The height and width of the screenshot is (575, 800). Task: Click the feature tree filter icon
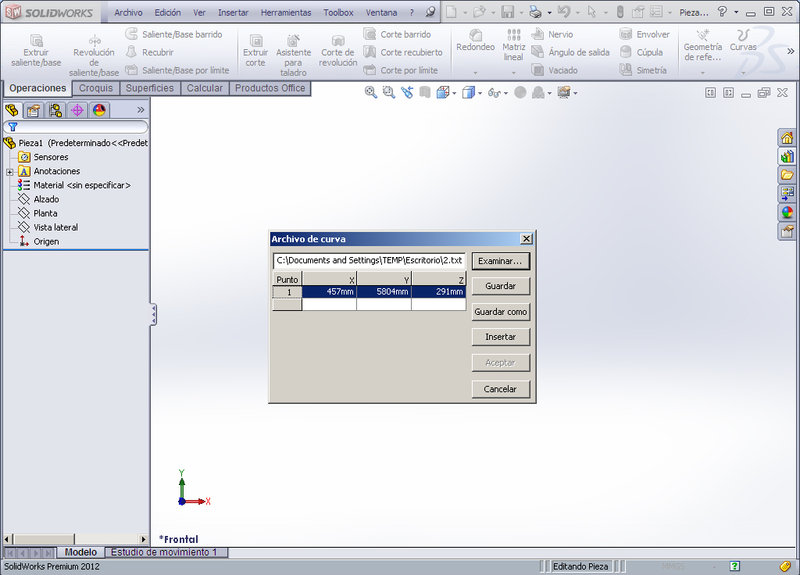[13, 127]
